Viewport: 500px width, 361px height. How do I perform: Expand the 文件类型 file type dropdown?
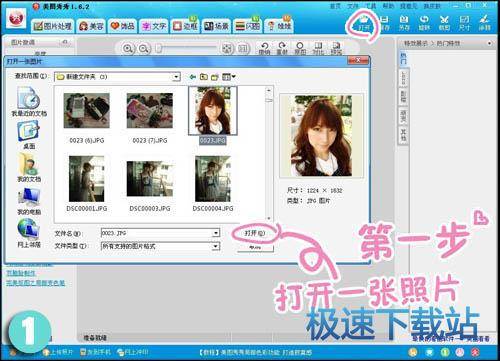[216, 246]
